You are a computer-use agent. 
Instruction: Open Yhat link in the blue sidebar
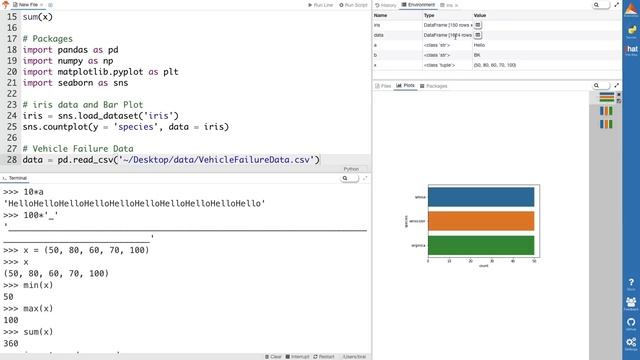pyautogui.click(x=631, y=50)
